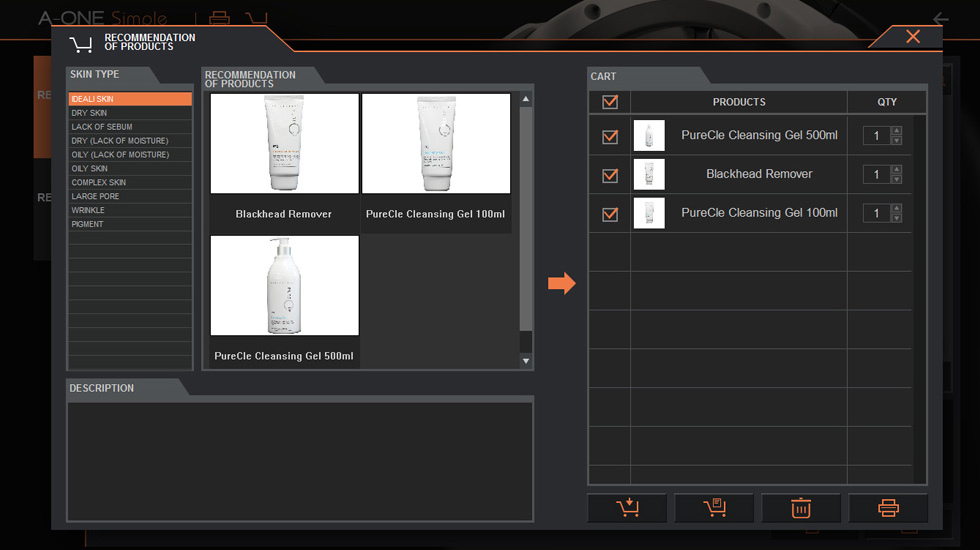Select COMPLEX SKIN skin type
This screenshot has width=980, height=550.
(130, 182)
